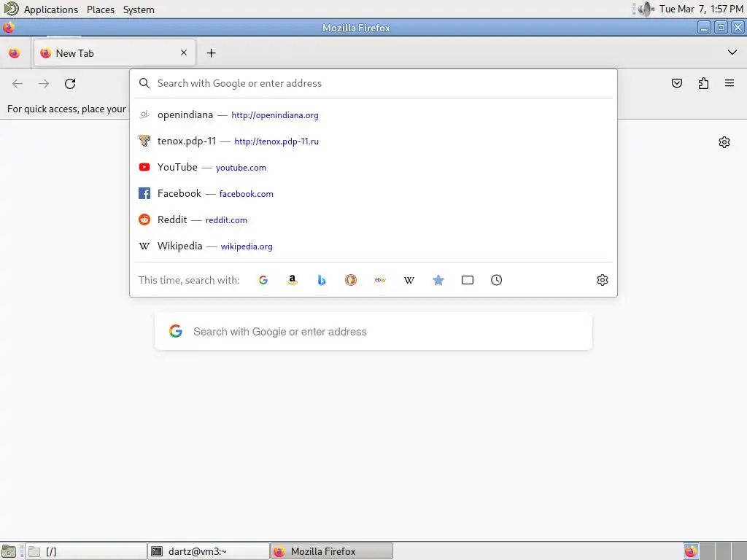Viewport: 747px width, 560px height.
Task: Search this time with Google icon
Action: (x=263, y=280)
